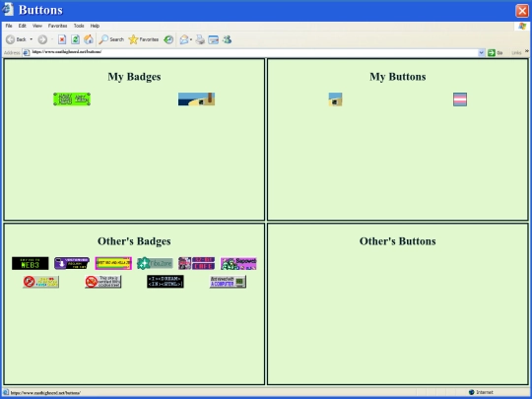Click the beach scene badge in My Badges
This screenshot has height=399, width=532.
[x=196, y=100]
